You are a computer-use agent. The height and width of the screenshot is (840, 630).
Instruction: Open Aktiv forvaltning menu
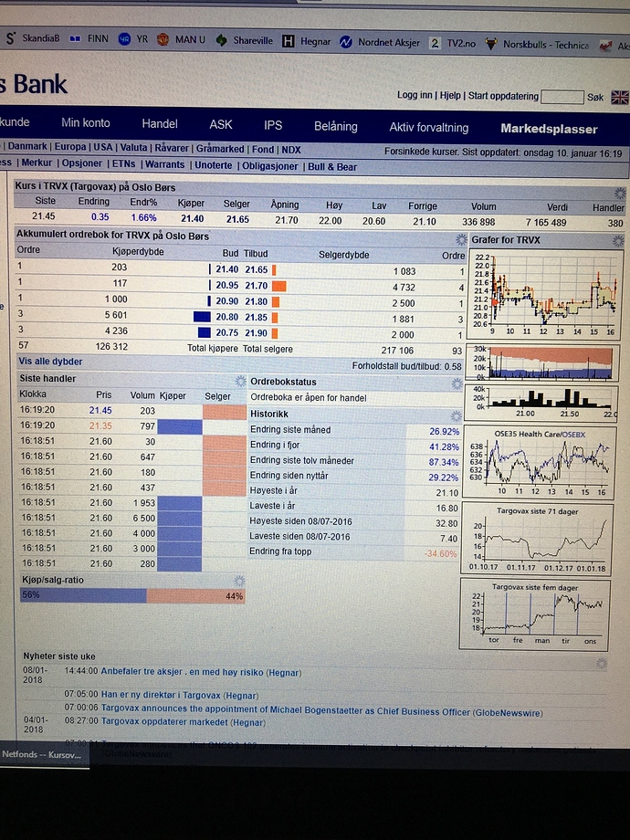click(x=428, y=128)
